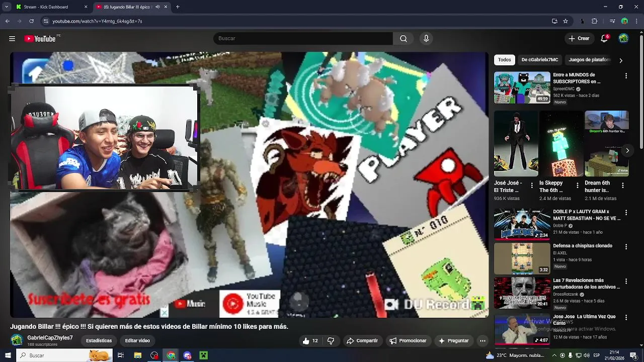Click the Estadísticas button
644x362 pixels.
(x=99, y=341)
